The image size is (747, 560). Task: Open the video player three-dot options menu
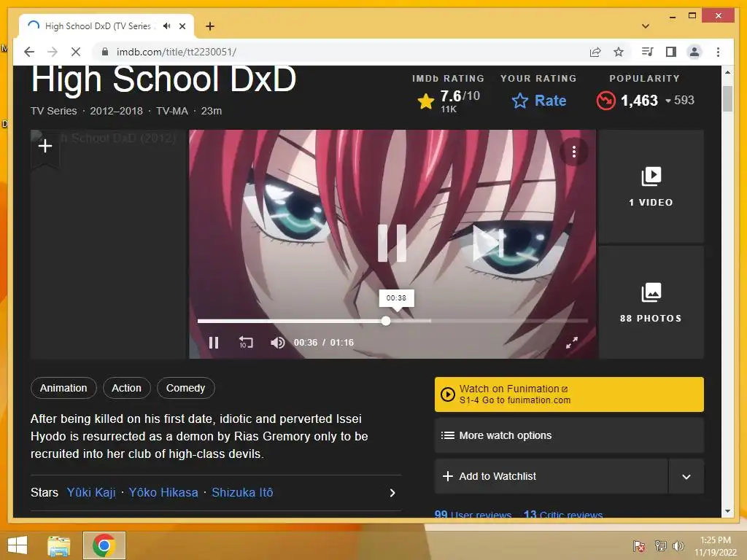click(574, 152)
